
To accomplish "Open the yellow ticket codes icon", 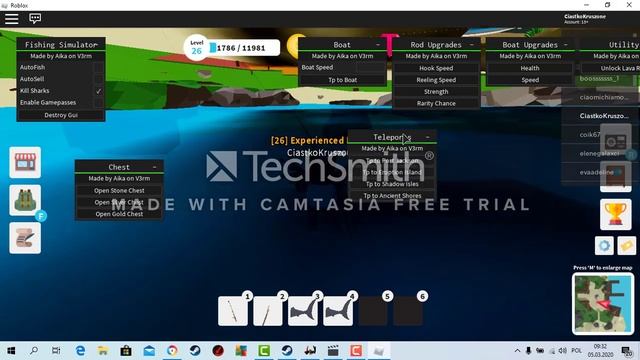I will [627, 246].
